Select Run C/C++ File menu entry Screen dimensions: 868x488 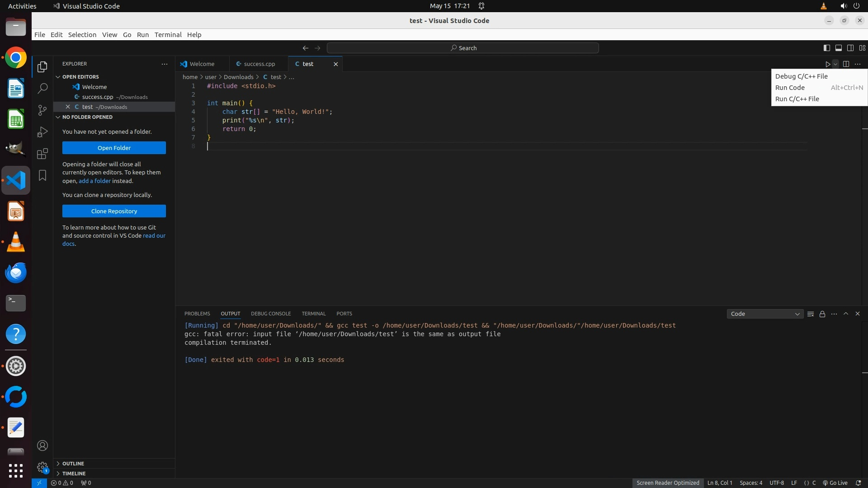(x=797, y=99)
